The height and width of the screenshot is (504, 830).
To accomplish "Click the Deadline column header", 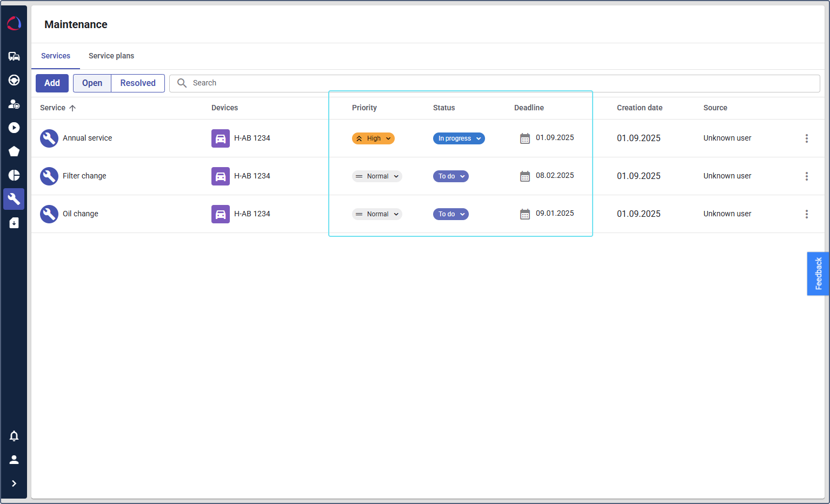I will (529, 108).
